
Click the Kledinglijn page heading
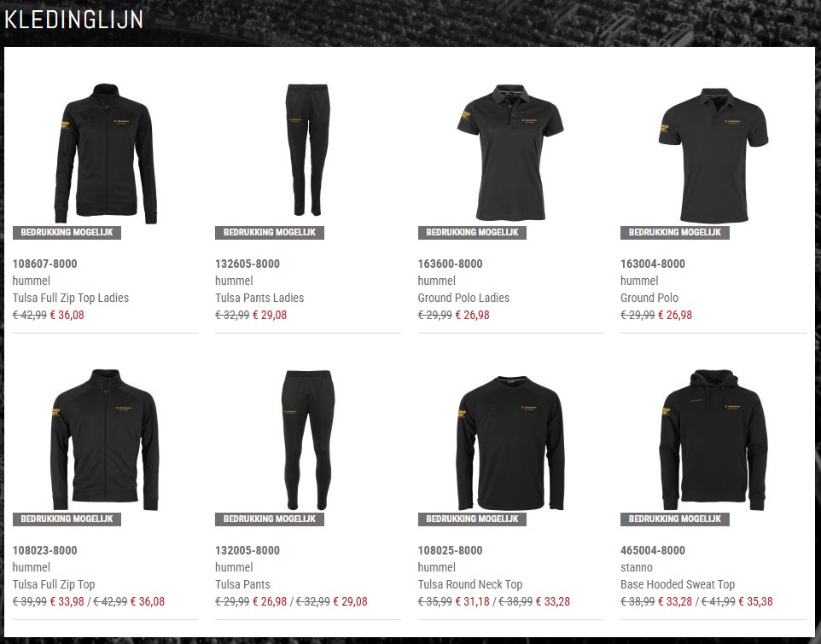point(74,20)
